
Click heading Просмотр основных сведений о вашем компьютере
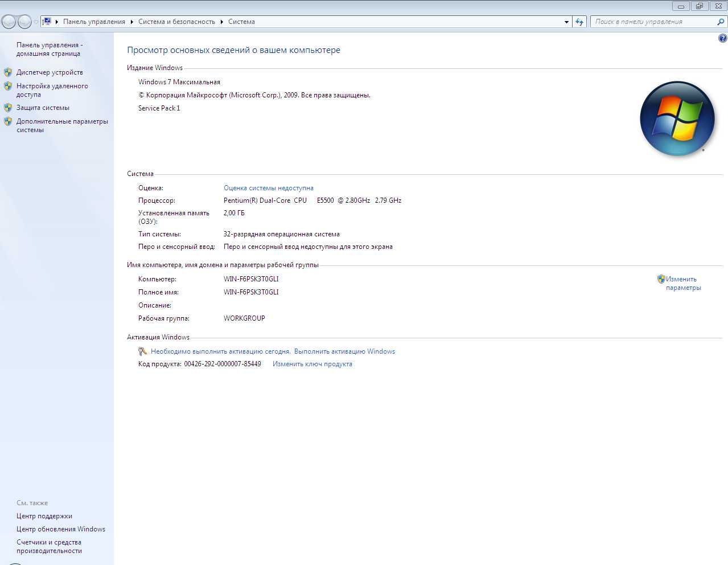pyautogui.click(x=233, y=50)
